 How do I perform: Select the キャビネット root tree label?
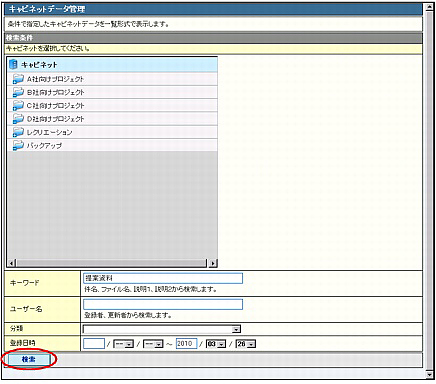pyautogui.click(x=39, y=65)
